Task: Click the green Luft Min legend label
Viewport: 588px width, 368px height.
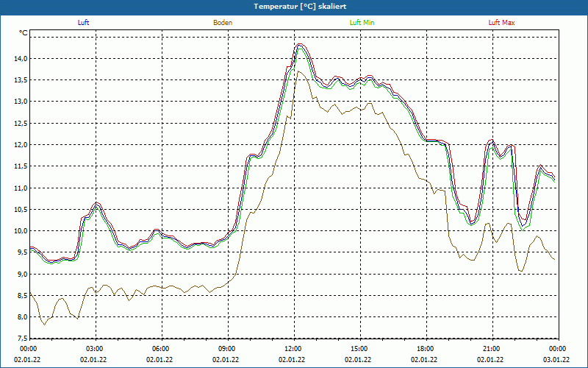Action: pos(362,23)
